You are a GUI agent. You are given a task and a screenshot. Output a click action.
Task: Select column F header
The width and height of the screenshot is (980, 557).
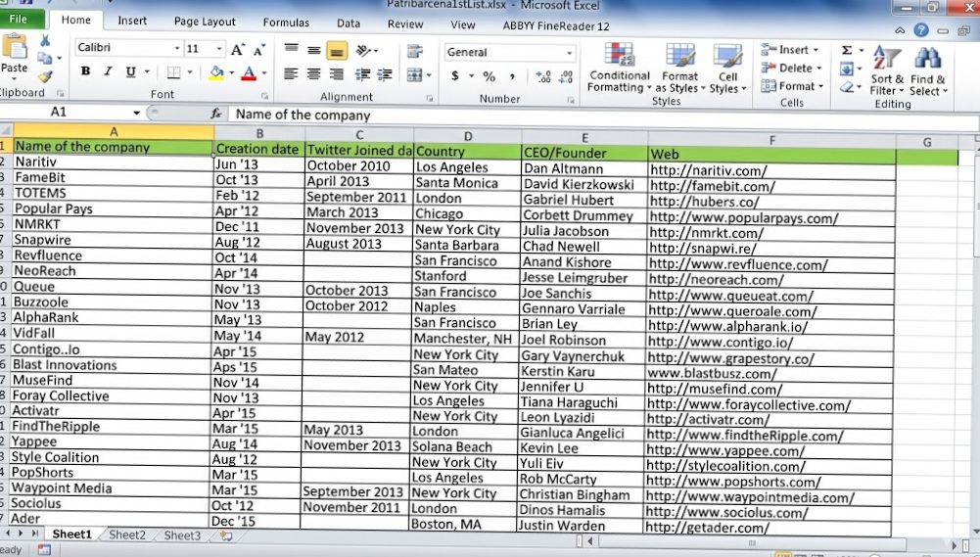pyautogui.click(x=771, y=140)
